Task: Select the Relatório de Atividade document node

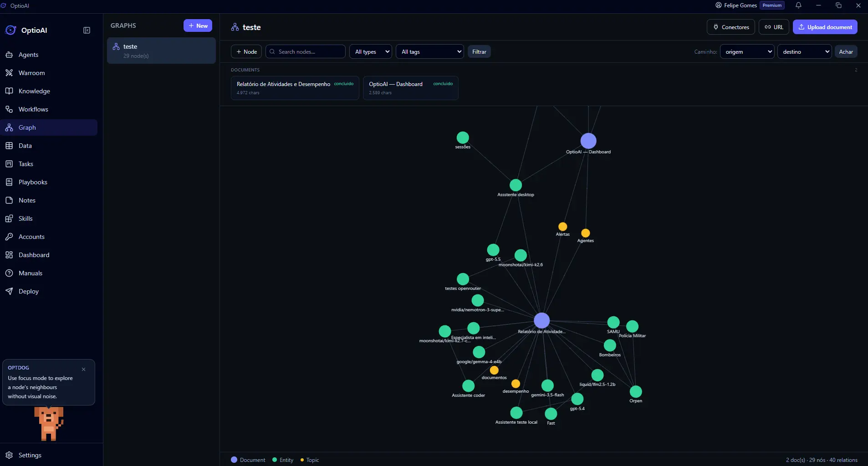Action: pyautogui.click(x=541, y=320)
